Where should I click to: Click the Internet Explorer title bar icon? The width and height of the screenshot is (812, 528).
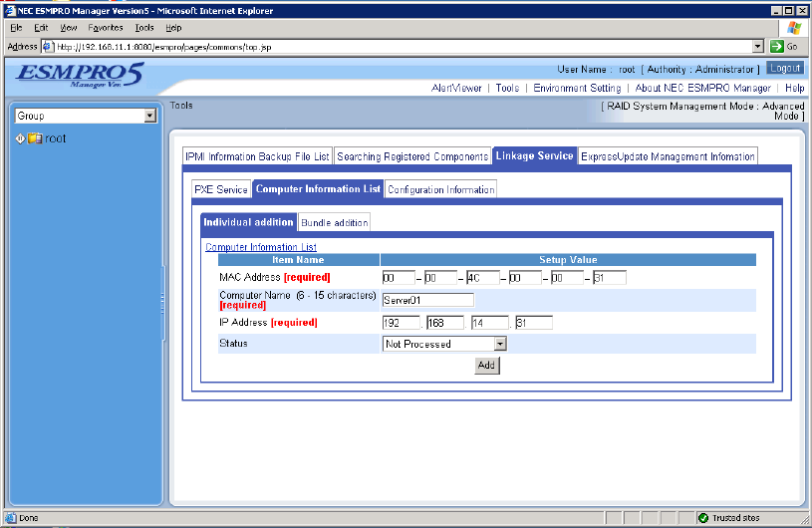pos(10,10)
